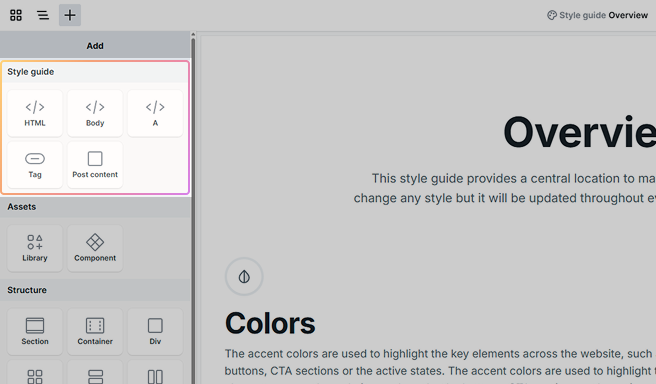Select the Overview page heading
This screenshot has height=384, width=656.
tap(579, 132)
